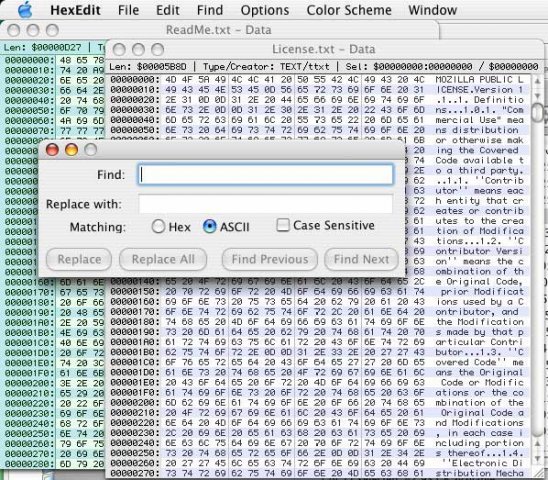This screenshot has width=548, height=480.
Task: Click into the Replace with text field
Action: [266, 204]
